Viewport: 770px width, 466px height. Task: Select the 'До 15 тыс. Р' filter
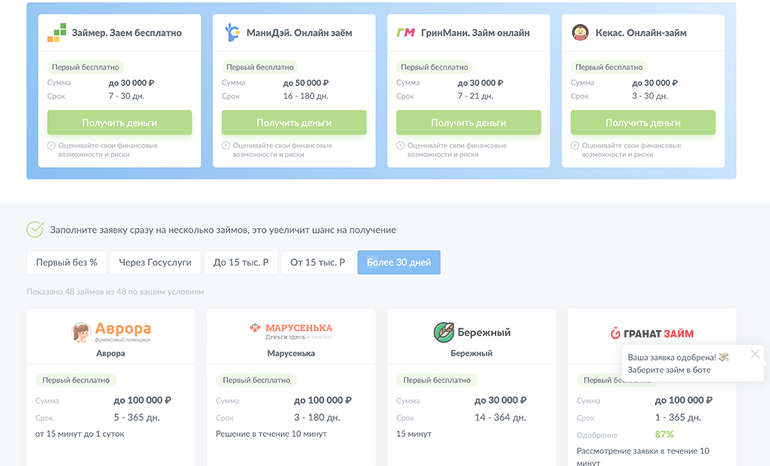(241, 262)
